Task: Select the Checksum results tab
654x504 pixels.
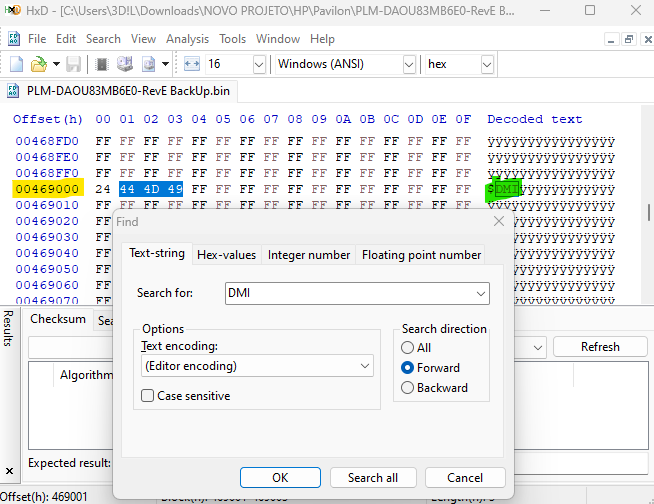Action: 58,319
